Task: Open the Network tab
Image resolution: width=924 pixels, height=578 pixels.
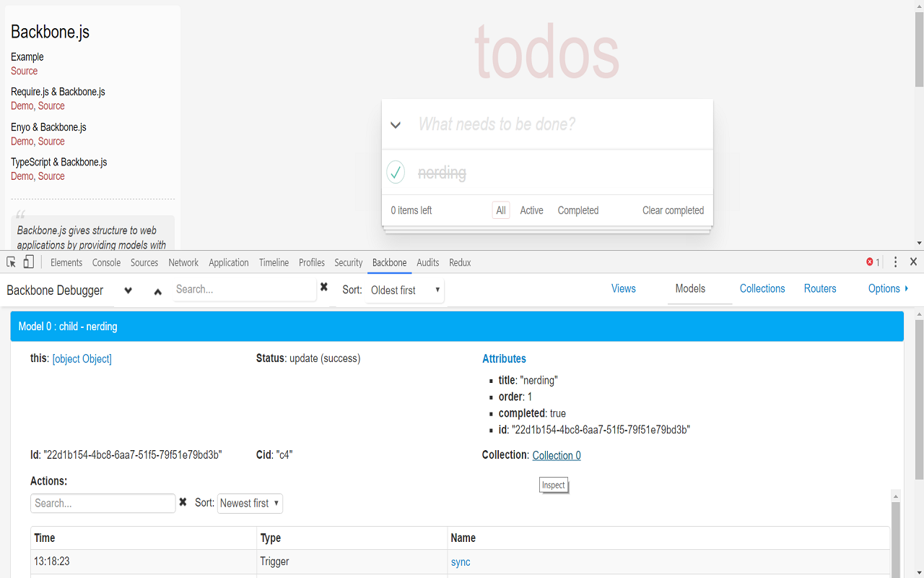Action: pyautogui.click(x=183, y=262)
